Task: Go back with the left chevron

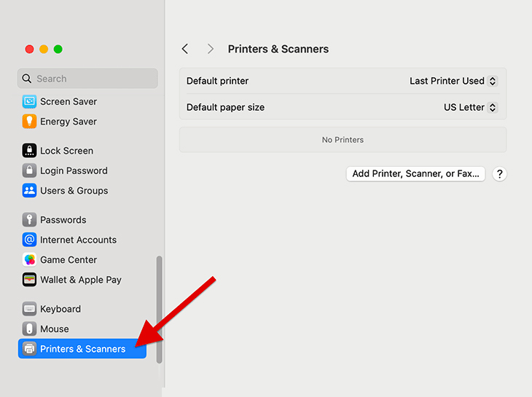Action: pyautogui.click(x=185, y=49)
